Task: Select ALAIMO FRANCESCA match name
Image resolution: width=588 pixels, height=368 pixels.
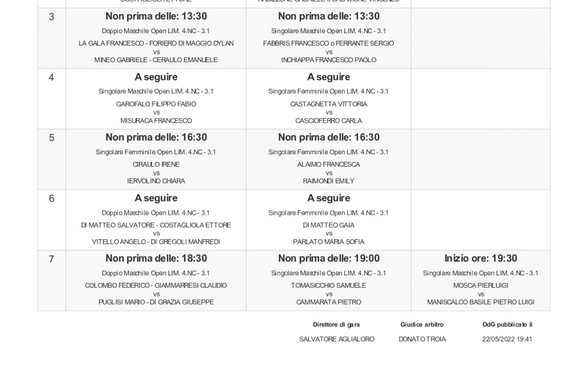Action: pyautogui.click(x=328, y=165)
